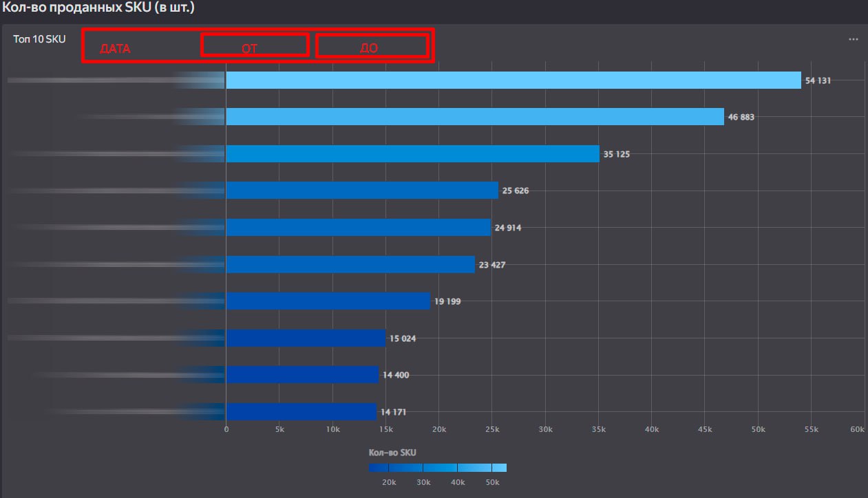This screenshot has height=498, width=868.
Task: Click the 19 199 bar
Action: pos(328,301)
